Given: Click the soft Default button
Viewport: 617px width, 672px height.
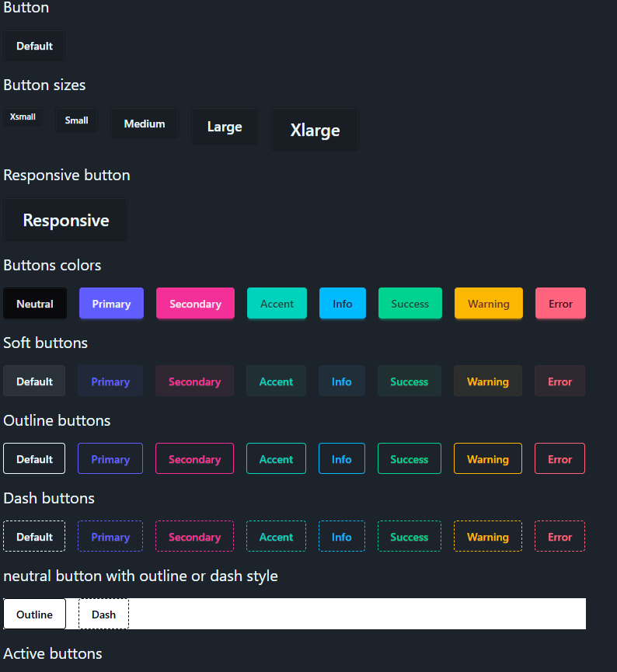Looking at the screenshot, I should [x=34, y=381].
